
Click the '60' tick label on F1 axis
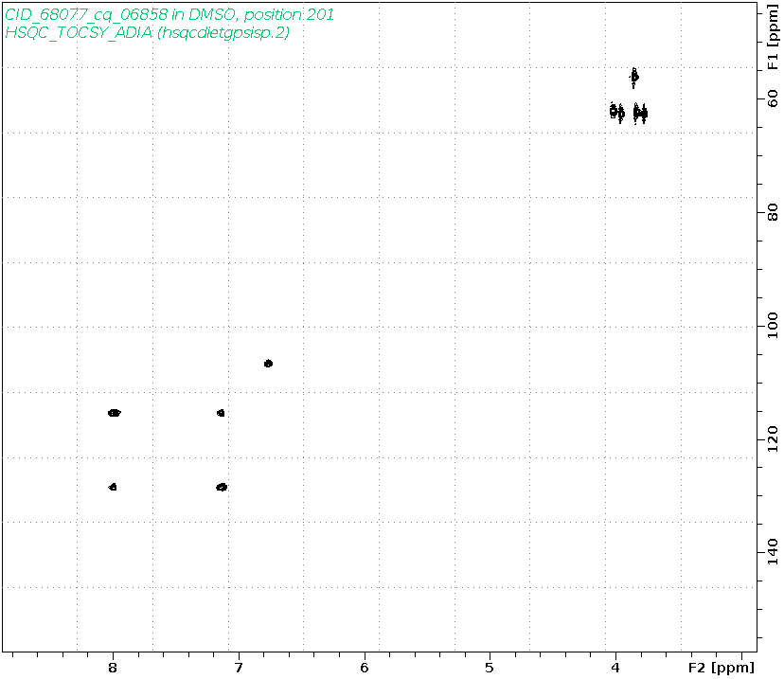coord(773,98)
